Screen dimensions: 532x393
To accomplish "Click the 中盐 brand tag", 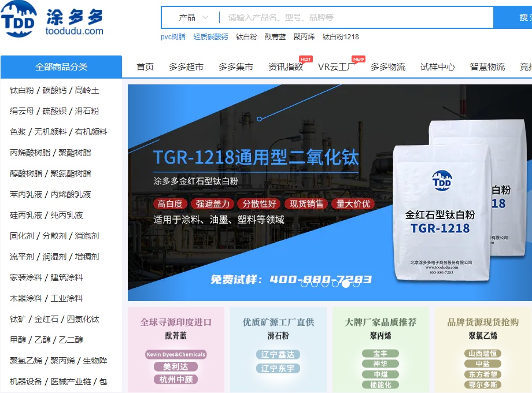I will pos(483,364).
